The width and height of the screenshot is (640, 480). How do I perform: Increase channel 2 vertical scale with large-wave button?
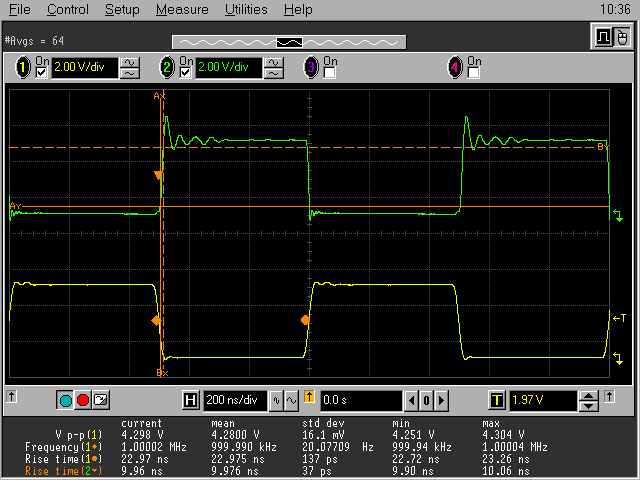click(x=273, y=62)
